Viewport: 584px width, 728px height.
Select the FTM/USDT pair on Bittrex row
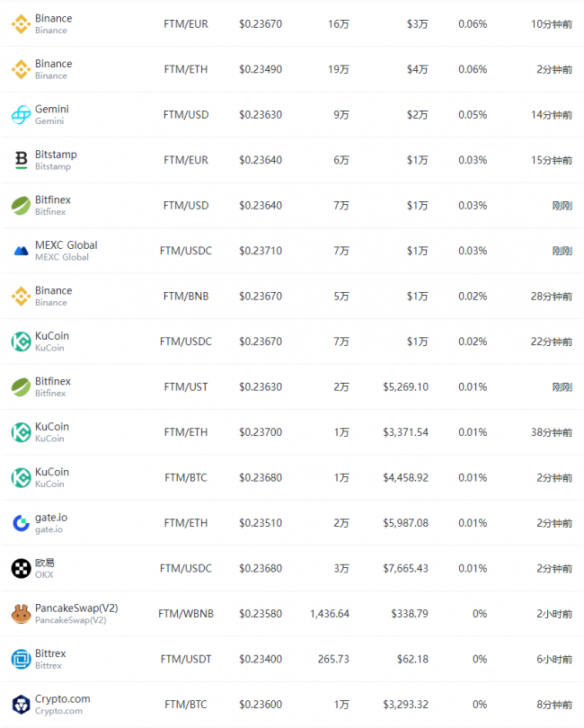tap(186, 660)
